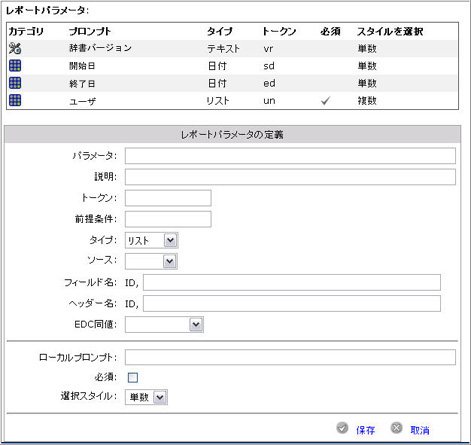Click the 保存 link
The width and height of the screenshot is (471, 445).
point(365,430)
